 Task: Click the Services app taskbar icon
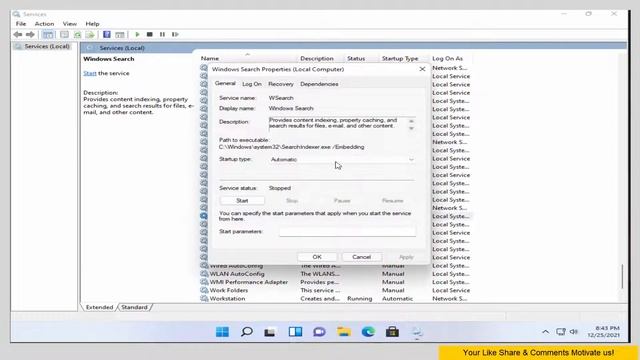pyautogui.click(x=417, y=332)
